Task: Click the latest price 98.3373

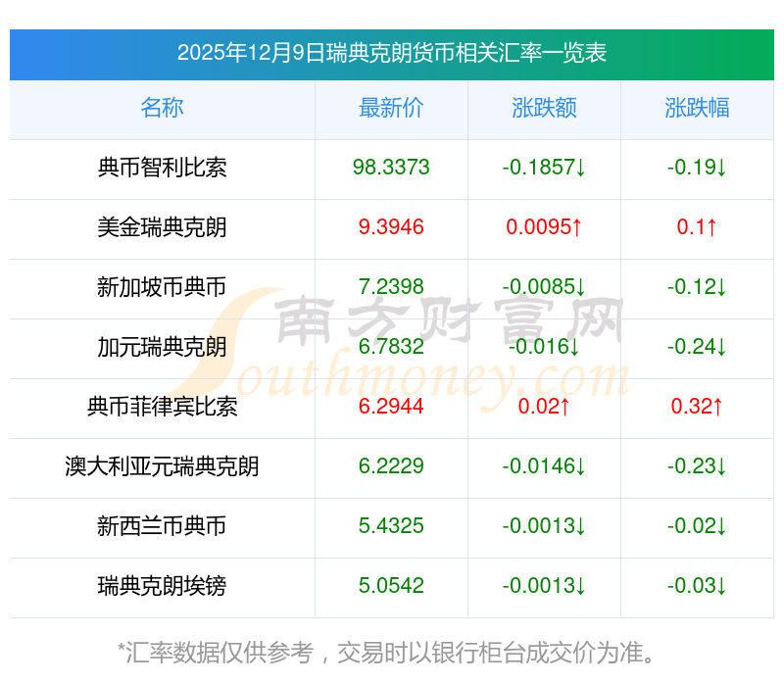Action: [391, 168]
